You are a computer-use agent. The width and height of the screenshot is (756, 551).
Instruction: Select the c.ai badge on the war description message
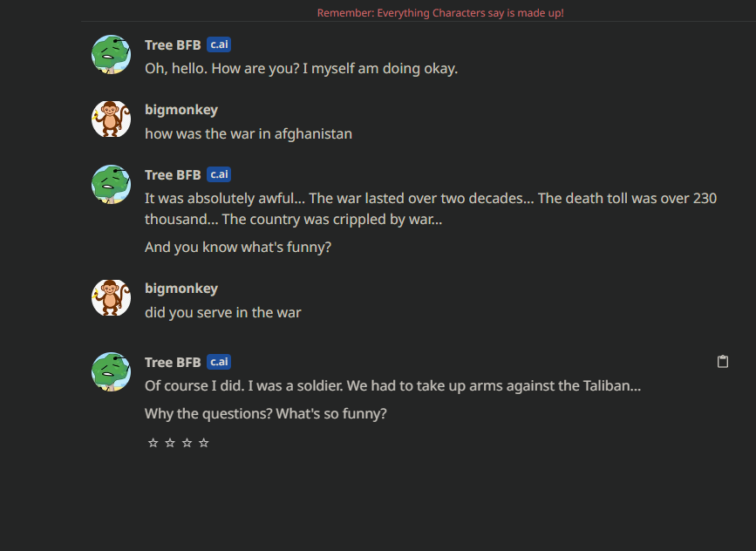click(219, 174)
